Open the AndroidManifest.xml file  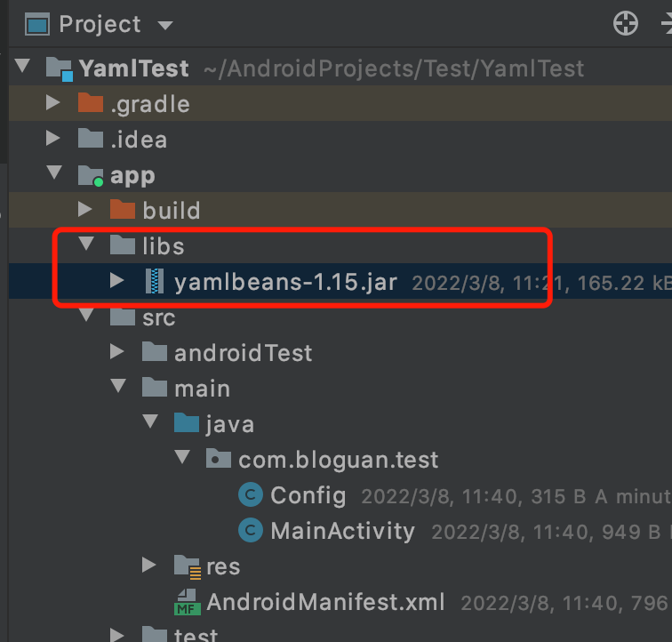pos(325,602)
